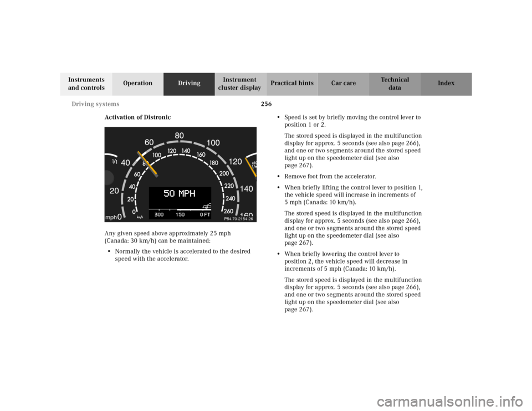Open the Car care tab

click(x=344, y=84)
